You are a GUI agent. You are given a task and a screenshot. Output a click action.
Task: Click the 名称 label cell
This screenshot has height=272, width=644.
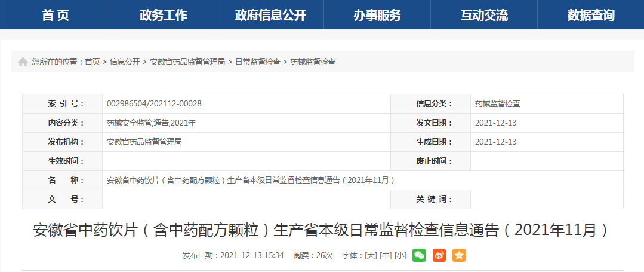(x=63, y=180)
